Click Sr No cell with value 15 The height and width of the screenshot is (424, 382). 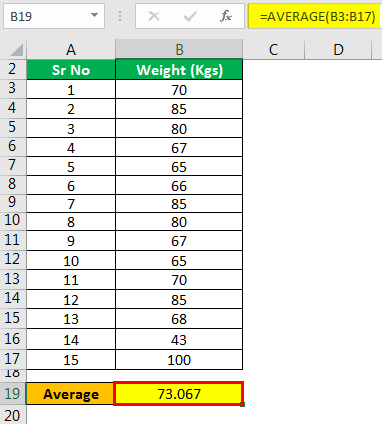point(71,360)
